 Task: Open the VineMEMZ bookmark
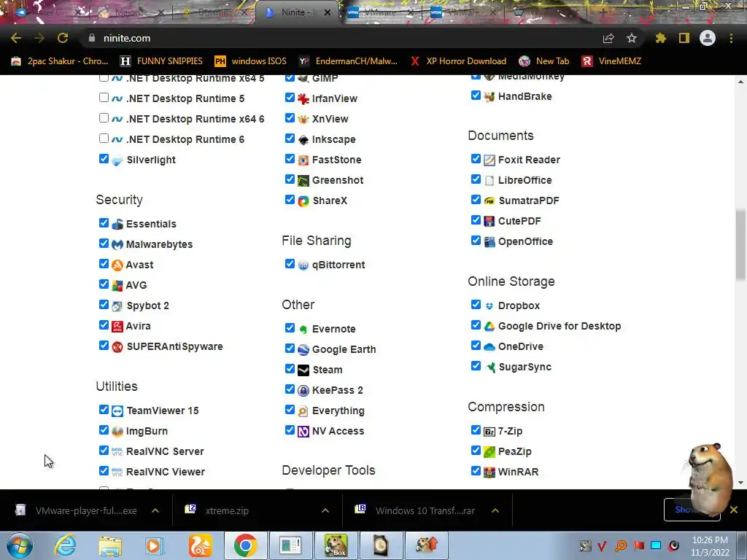612,61
